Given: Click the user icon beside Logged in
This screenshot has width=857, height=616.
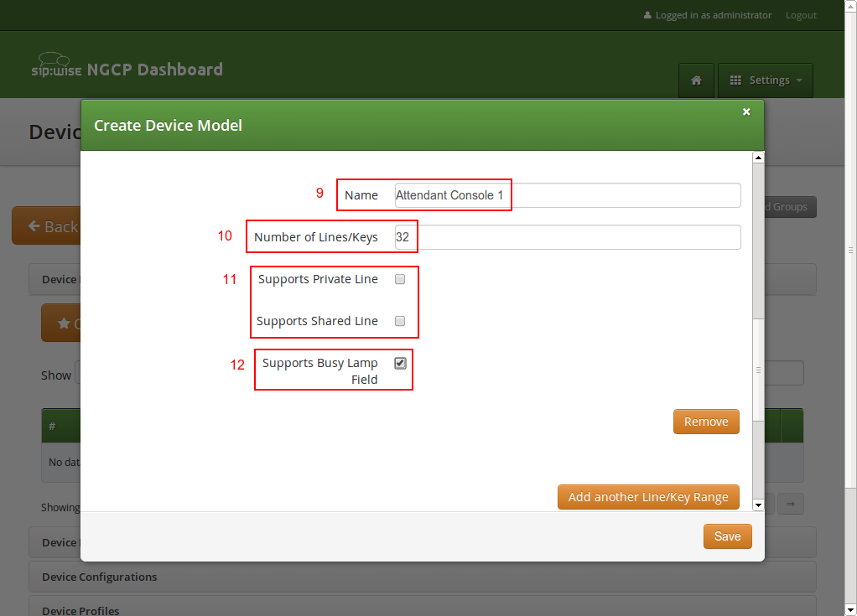Looking at the screenshot, I should coord(647,15).
